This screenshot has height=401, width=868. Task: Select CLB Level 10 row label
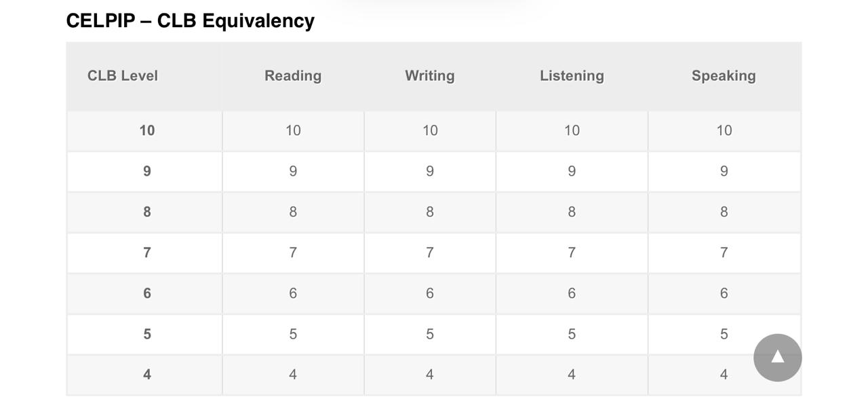click(x=146, y=130)
